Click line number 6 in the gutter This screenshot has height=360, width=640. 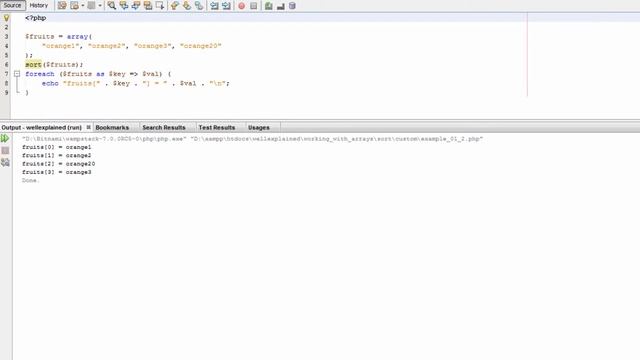[6, 64]
